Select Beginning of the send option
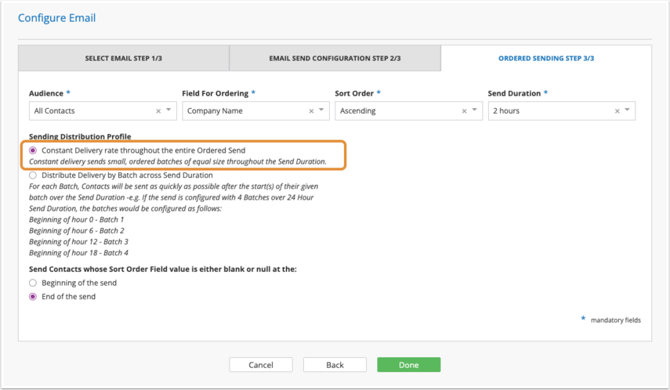Image resolution: width=670 pixels, height=390 pixels. coord(33,283)
